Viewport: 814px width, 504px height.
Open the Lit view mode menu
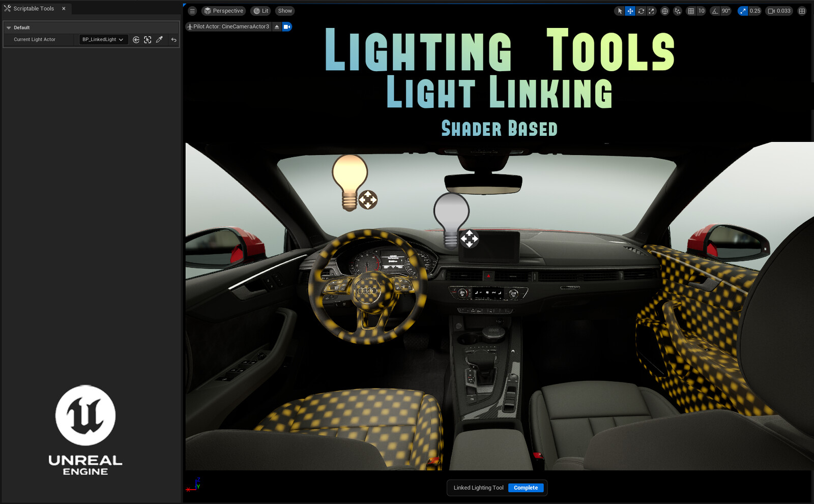[x=261, y=11]
